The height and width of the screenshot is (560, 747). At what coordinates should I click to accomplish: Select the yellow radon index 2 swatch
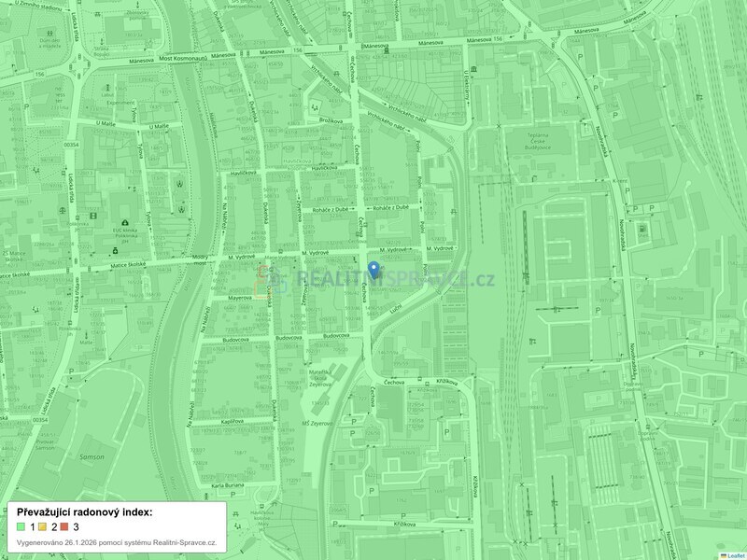pos(43,526)
